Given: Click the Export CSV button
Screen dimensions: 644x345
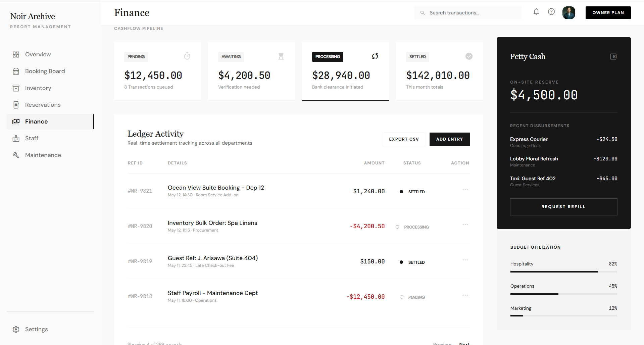Looking at the screenshot, I should click(x=404, y=139).
